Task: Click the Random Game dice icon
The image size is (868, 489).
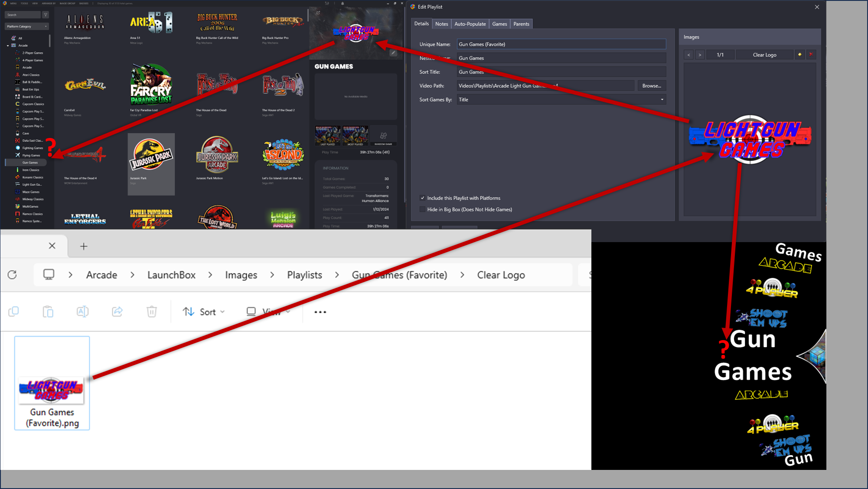Action: point(383,136)
